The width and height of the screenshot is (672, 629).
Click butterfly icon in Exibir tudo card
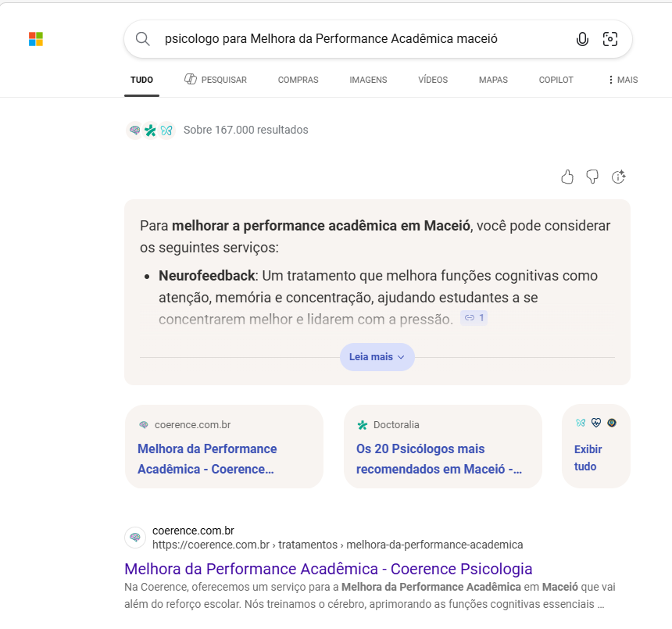(x=581, y=423)
